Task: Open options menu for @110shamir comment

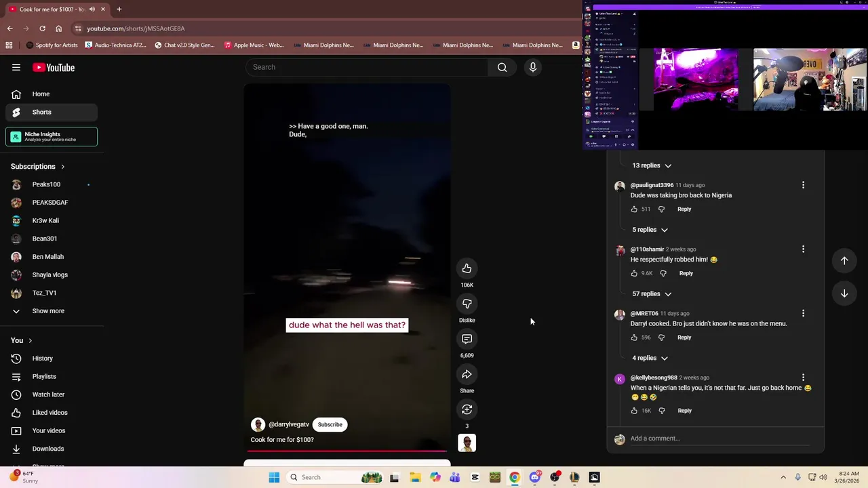Action: tap(803, 249)
